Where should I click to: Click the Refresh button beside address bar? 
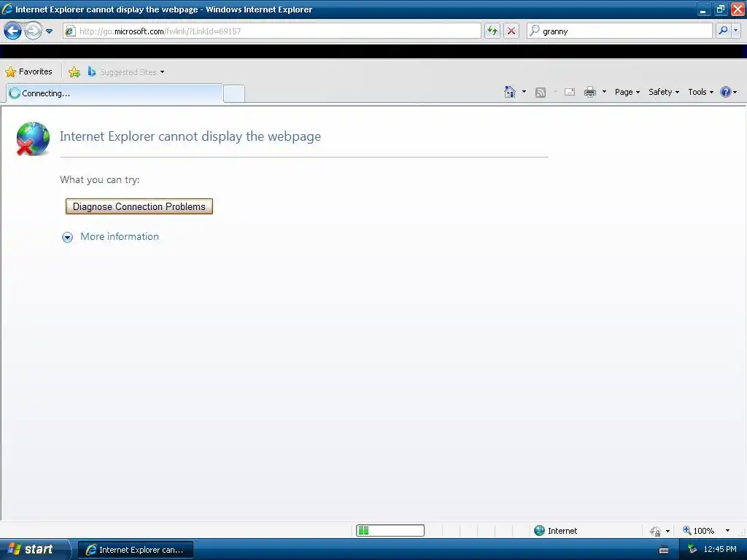(x=492, y=31)
